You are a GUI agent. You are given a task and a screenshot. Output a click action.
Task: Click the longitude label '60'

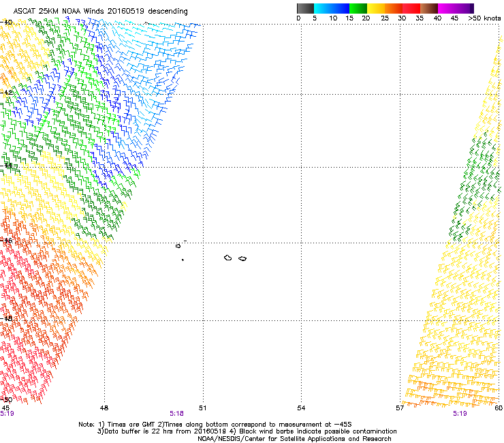(499, 408)
